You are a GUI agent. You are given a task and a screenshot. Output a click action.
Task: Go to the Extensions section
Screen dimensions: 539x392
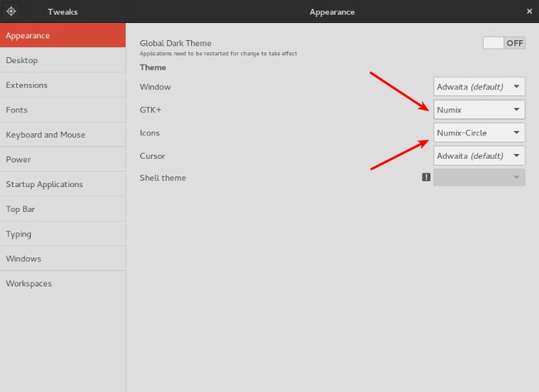click(x=62, y=85)
